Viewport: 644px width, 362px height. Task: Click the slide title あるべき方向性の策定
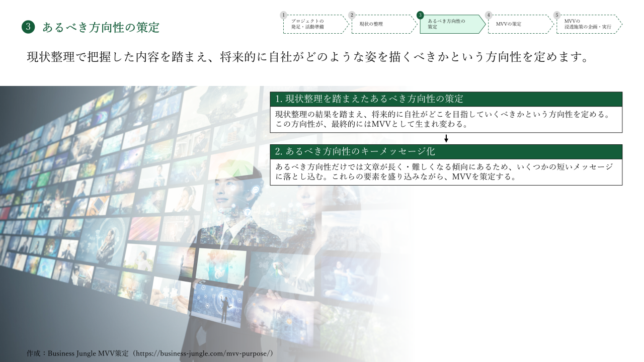coord(101,28)
